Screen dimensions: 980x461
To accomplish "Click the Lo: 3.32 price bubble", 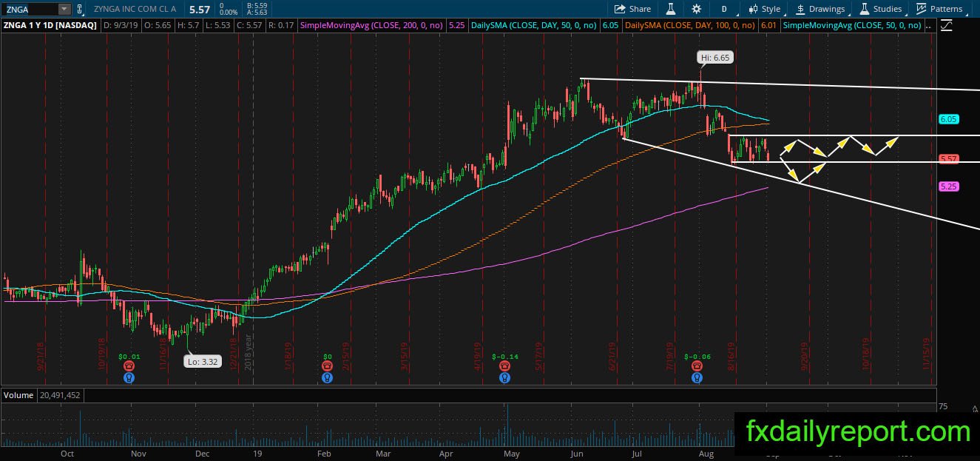I will (204, 363).
